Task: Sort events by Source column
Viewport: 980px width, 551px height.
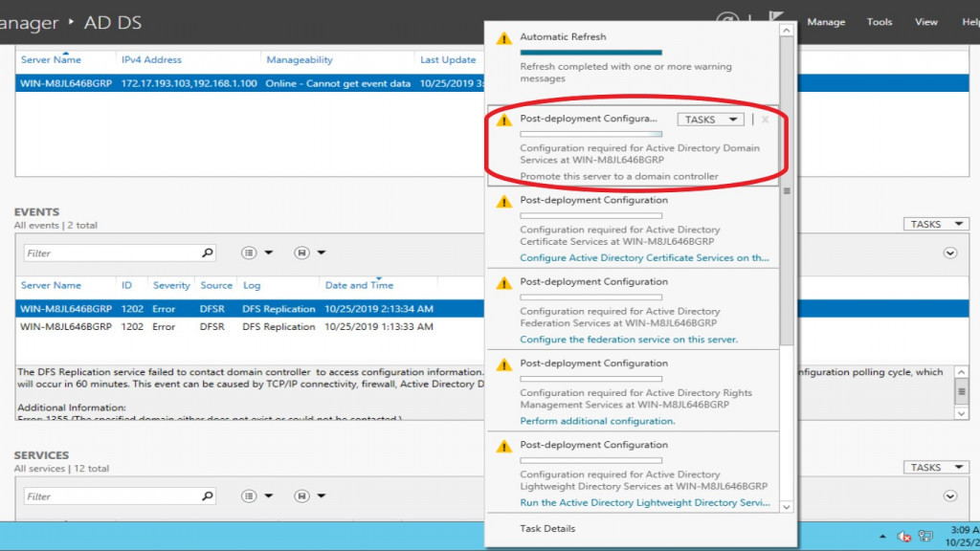Action: (x=216, y=285)
